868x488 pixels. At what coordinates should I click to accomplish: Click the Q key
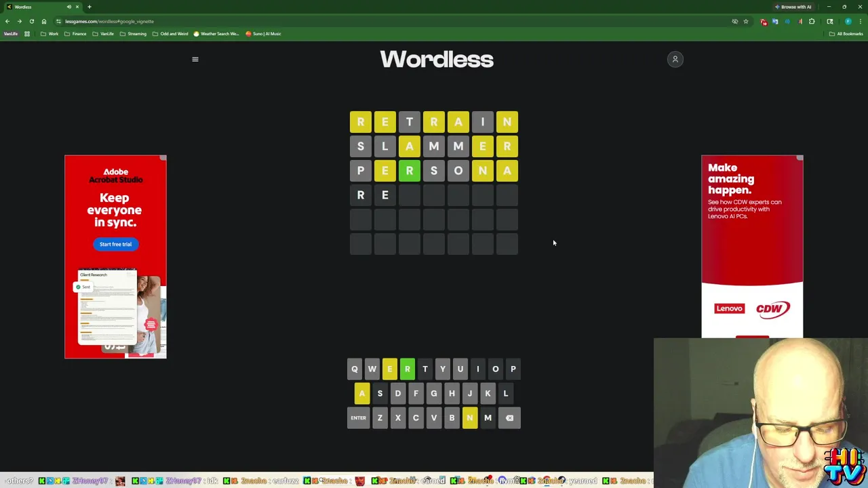click(x=354, y=369)
